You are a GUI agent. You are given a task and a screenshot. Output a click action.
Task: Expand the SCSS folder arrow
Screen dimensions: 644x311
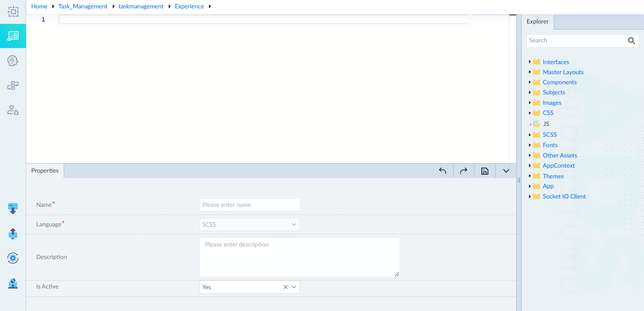(x=530, y=135)
